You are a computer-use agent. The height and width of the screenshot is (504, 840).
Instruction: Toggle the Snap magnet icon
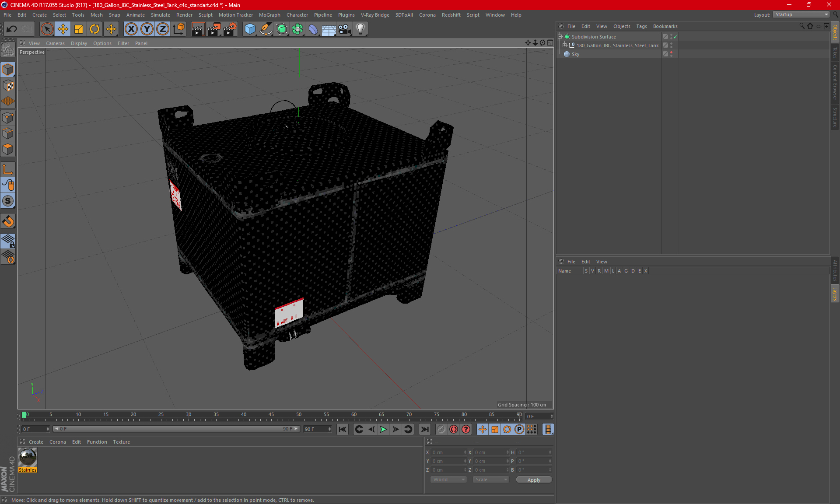(x=8, y=221)
